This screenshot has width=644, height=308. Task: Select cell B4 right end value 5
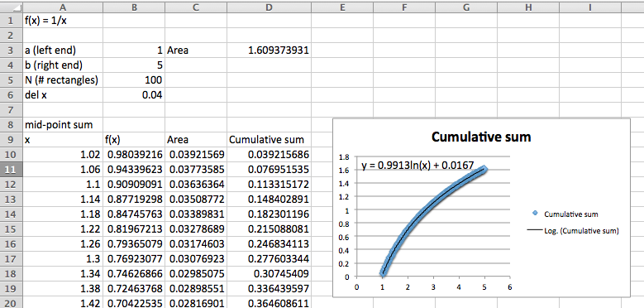(134, 65)
